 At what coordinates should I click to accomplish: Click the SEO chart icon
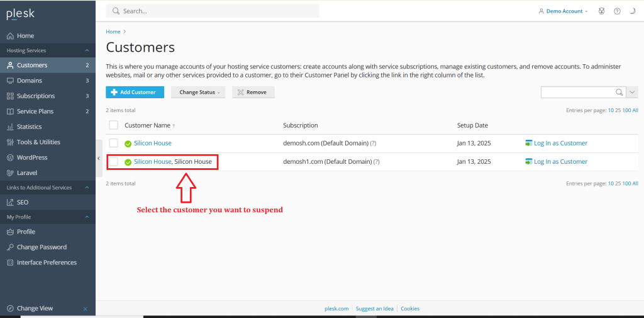tap(10, 202)
